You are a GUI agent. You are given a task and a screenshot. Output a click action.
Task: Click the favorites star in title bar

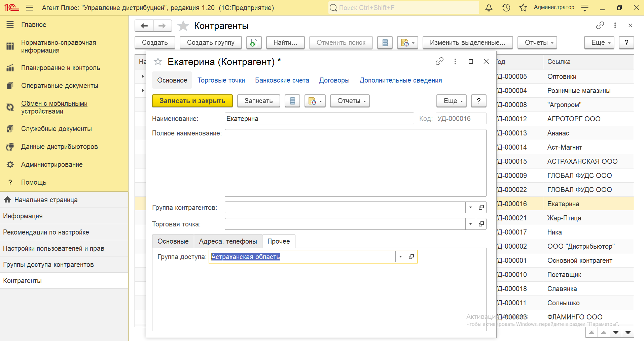(x=523, y=8)
